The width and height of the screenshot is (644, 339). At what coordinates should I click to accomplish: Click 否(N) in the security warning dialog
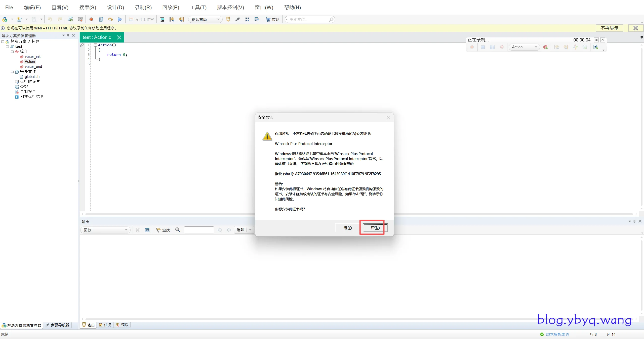click(375, 228)
